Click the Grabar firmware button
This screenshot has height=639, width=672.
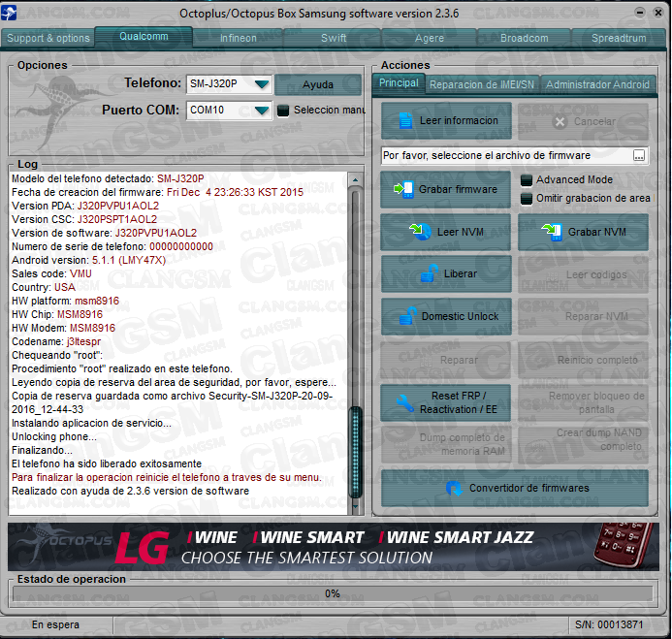click(445, 189)
